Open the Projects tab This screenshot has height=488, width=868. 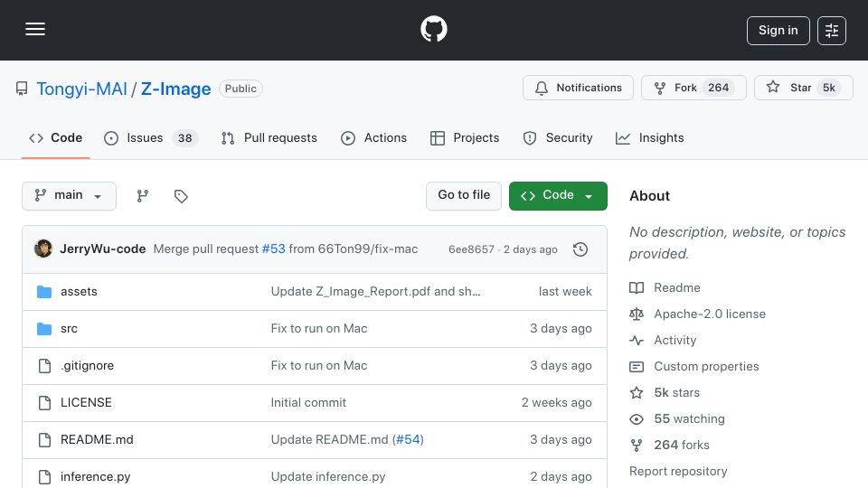[465, 137]
